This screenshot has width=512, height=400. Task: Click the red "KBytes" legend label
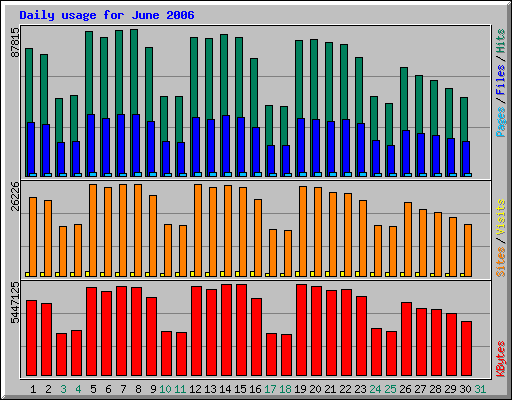(501, 359)
